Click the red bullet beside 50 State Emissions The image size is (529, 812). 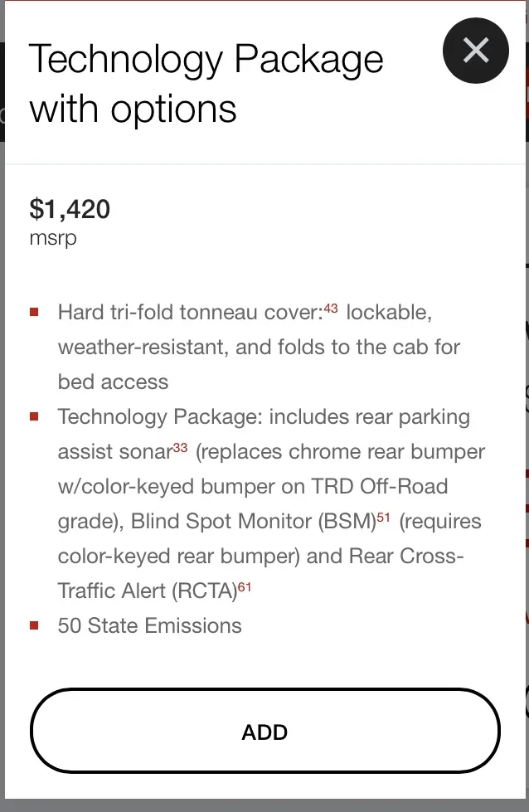pyautogui.click(x=35, y=625)
